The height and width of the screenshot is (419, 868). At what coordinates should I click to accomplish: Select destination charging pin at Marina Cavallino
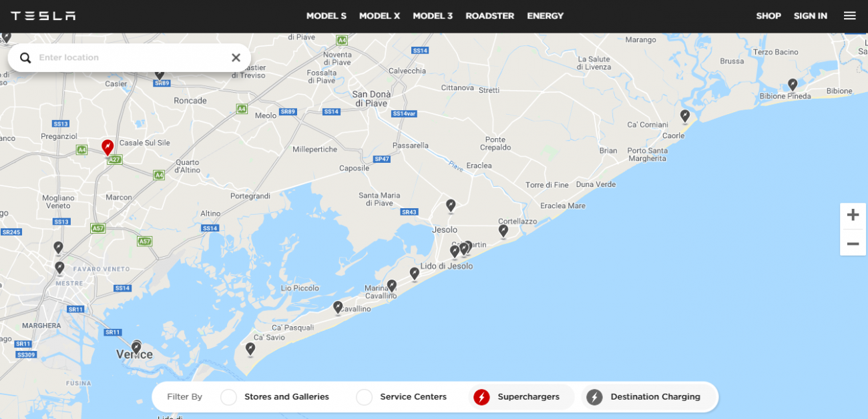pos(392,286)
